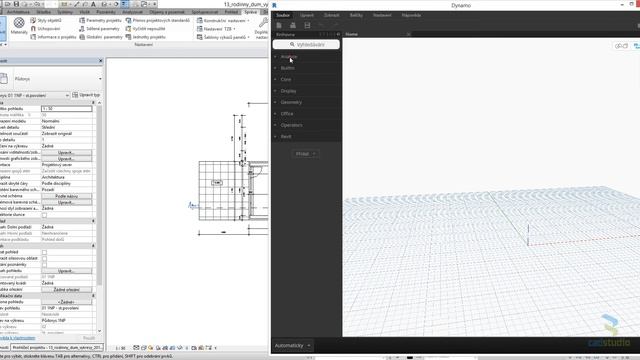
Task: Open Uchopování (Snaps) settings in Revit
Action: [45, 29]
